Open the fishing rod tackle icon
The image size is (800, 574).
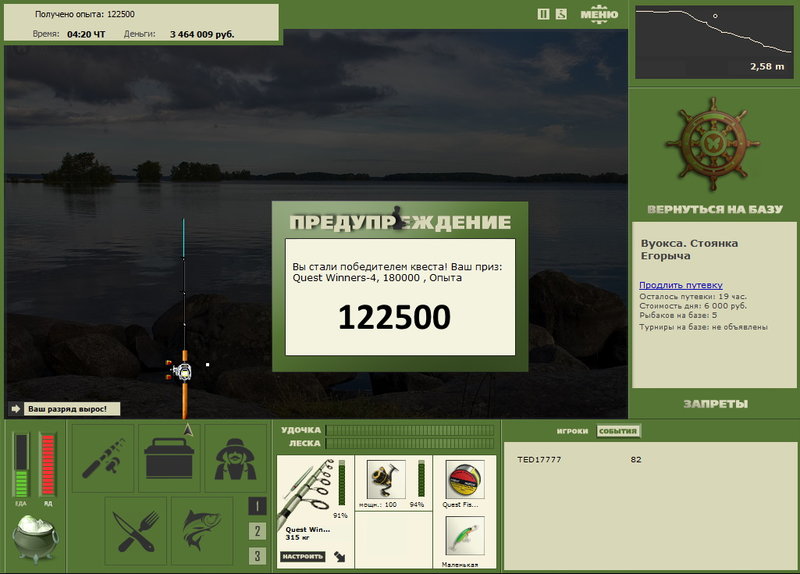(103, 458)
